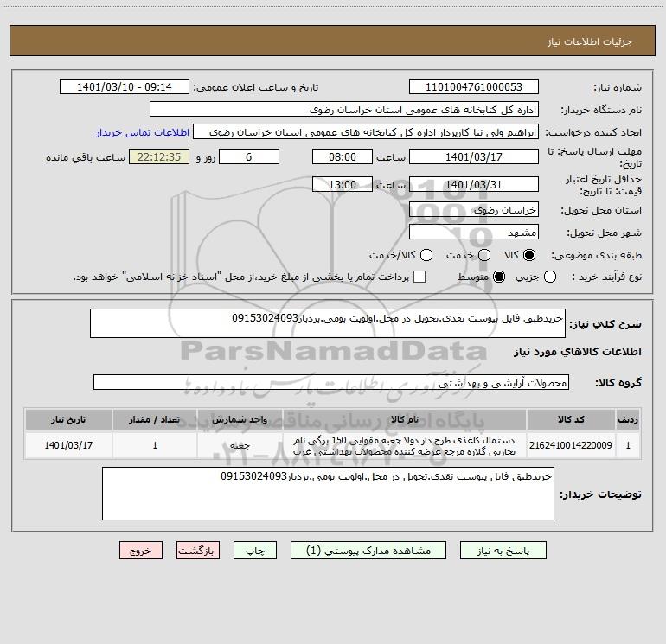Tick the اسناد خزانه اسلامی payment checkbox
Image resolution: width=666 pixels, height=644 pixels.
point(419,277)
